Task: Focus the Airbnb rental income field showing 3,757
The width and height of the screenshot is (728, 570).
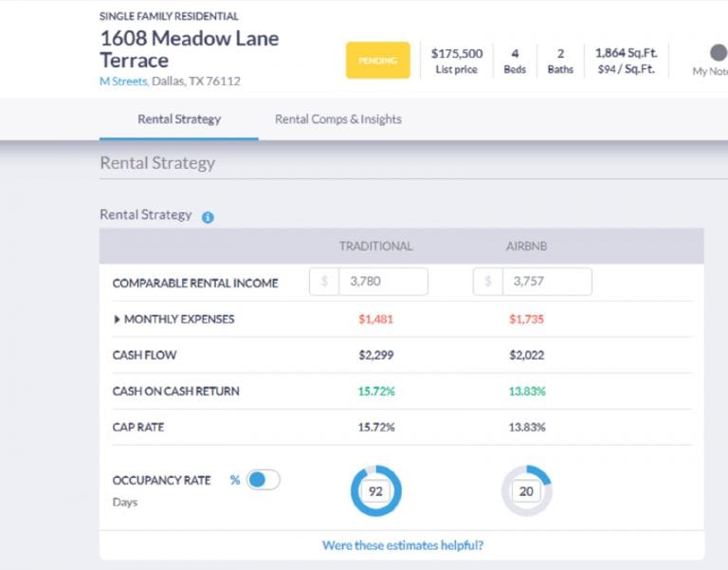Action: 546,282
